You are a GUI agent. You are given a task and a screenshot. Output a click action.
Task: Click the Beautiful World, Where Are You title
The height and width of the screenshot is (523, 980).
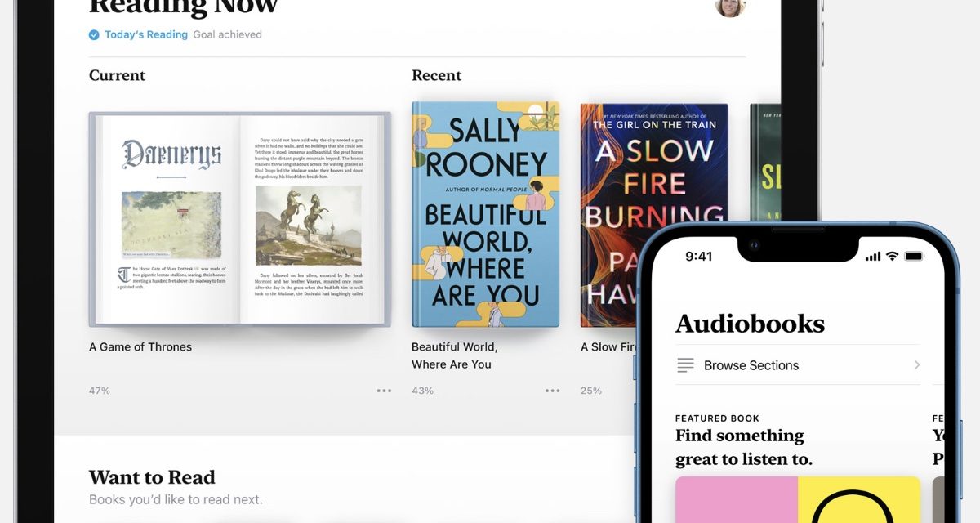click(x=454, y=355)
